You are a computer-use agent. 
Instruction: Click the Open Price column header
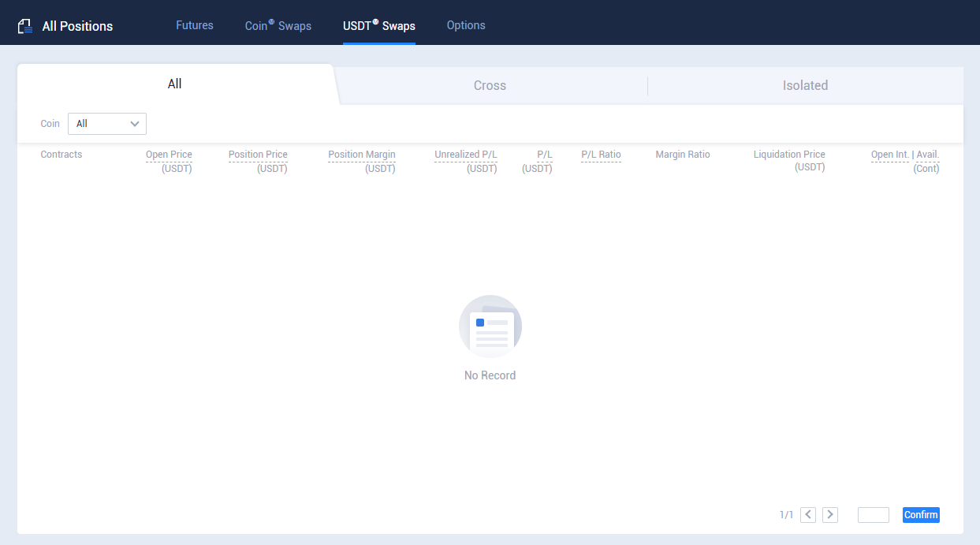(x=169, y=155)
